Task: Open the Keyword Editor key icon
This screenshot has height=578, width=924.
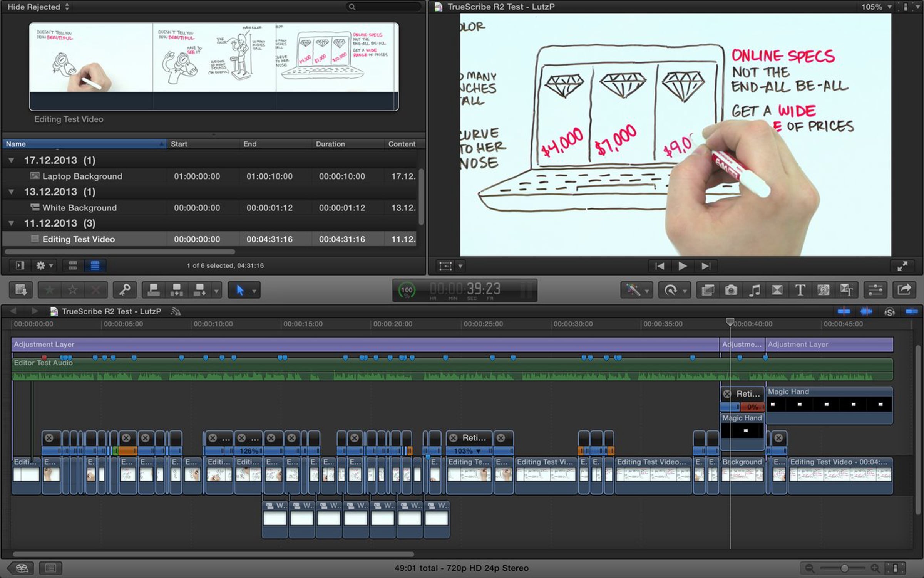Action: tap(125, 290)
